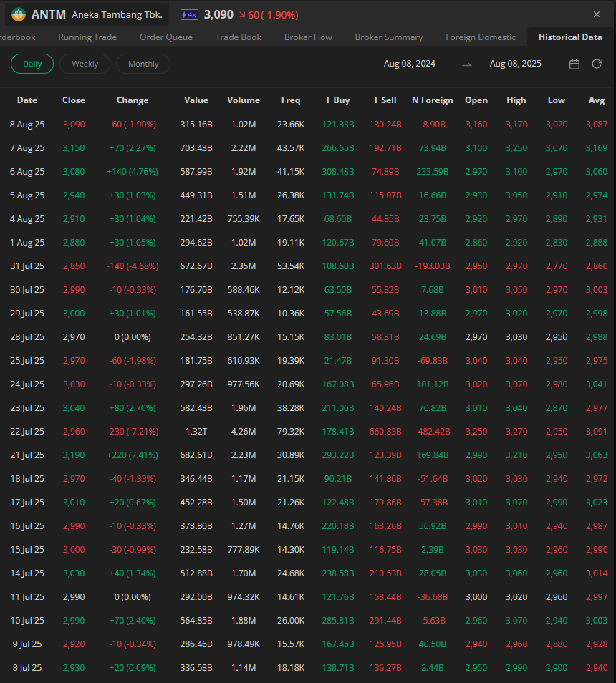This screenshot has width=616, height=683.
Task: Select the 28 Jul 25 date cell
Action: pyautogui.click(x=27, y=337)
